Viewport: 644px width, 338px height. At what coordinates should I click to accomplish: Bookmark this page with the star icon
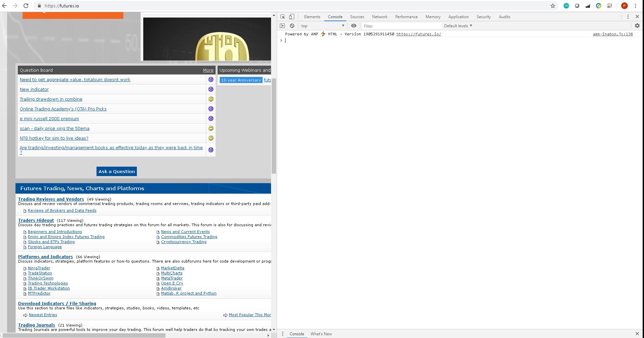tap(553, 6)
